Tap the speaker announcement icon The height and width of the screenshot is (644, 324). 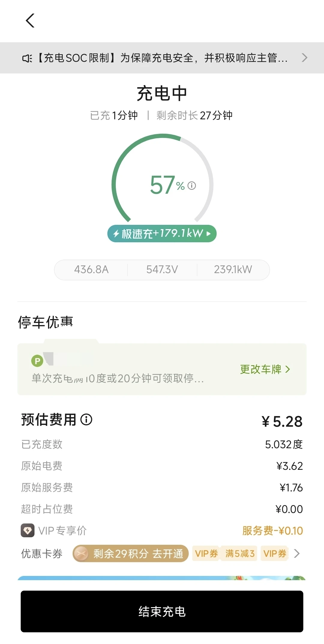[27, 58]
